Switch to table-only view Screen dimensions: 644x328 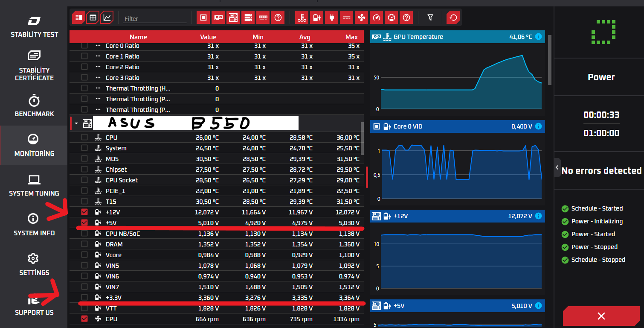pos(93,18)
